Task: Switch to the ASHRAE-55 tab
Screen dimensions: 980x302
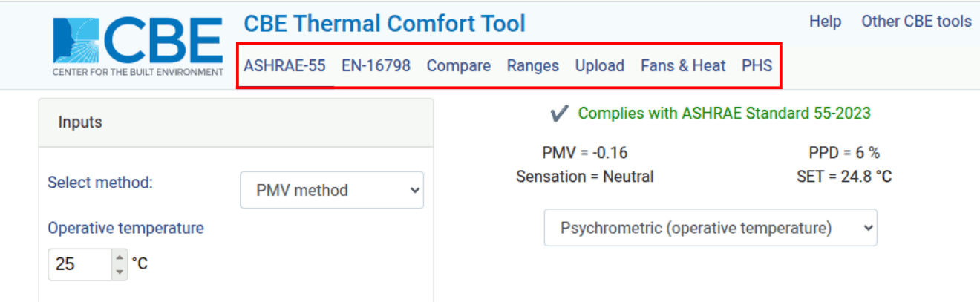Action: (x=284, y=65)
